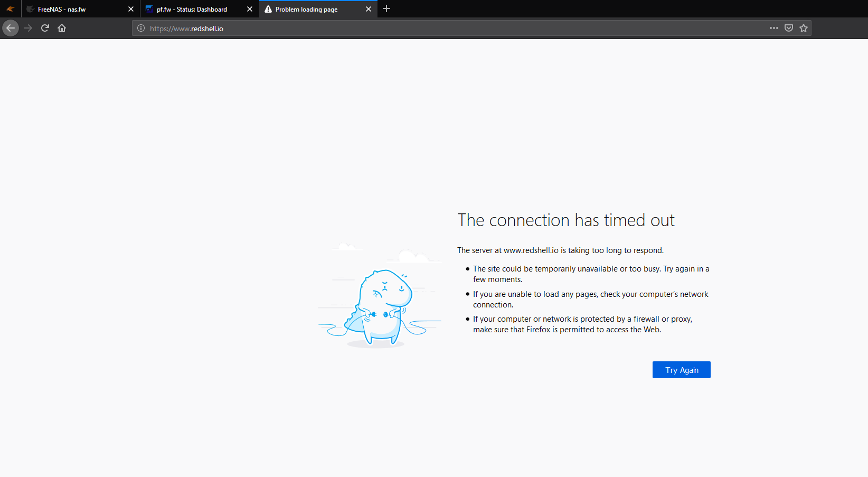The height and width of the screenshot is (477, 868).
Task: Click the heading 'The connection has timed out'
Action: 566,220
